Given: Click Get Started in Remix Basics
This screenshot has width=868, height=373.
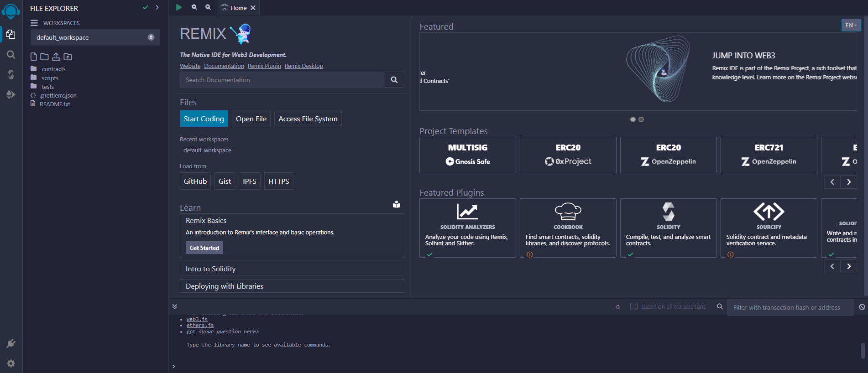Looking at the screenshot, I should click(x=204, y=248).
